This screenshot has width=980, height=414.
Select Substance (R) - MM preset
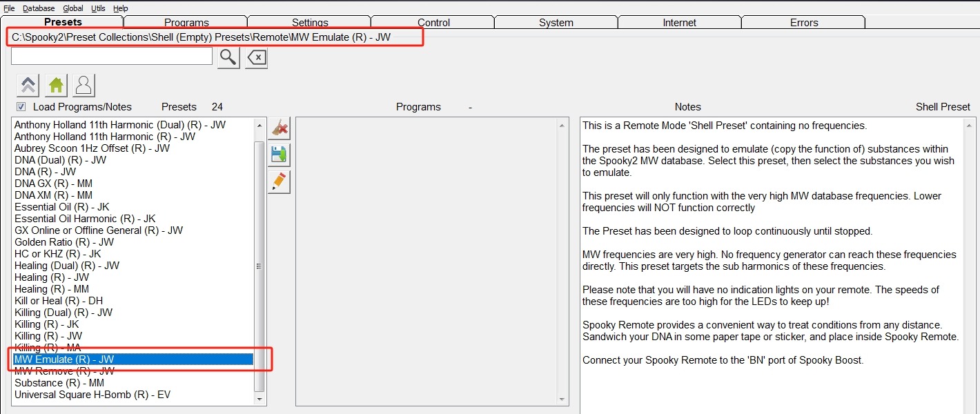point(59,383)
